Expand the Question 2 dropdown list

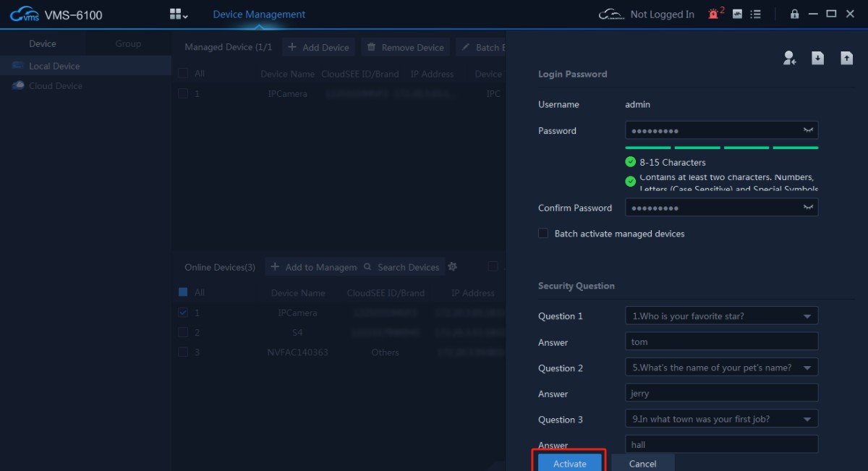click(807, 368)
